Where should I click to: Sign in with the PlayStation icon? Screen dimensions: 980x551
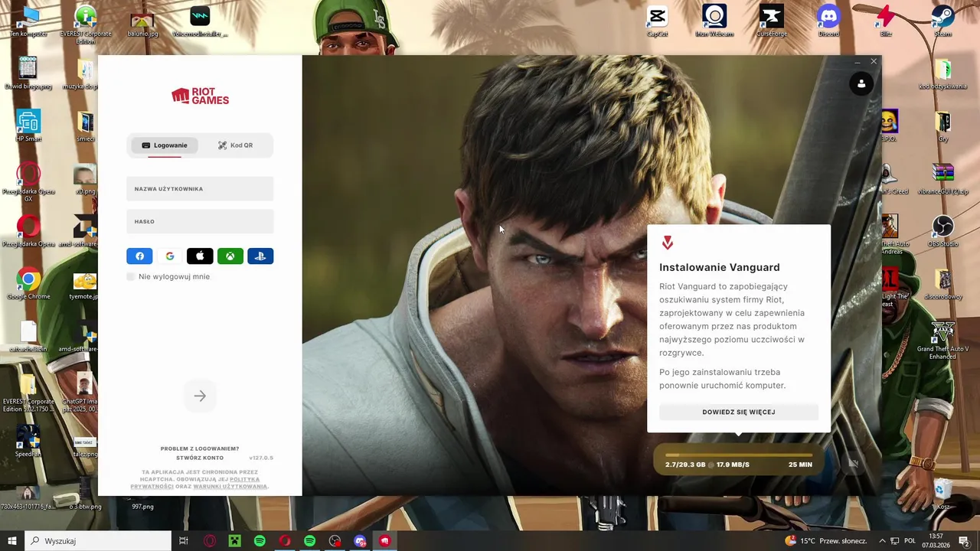click(260, 256)
